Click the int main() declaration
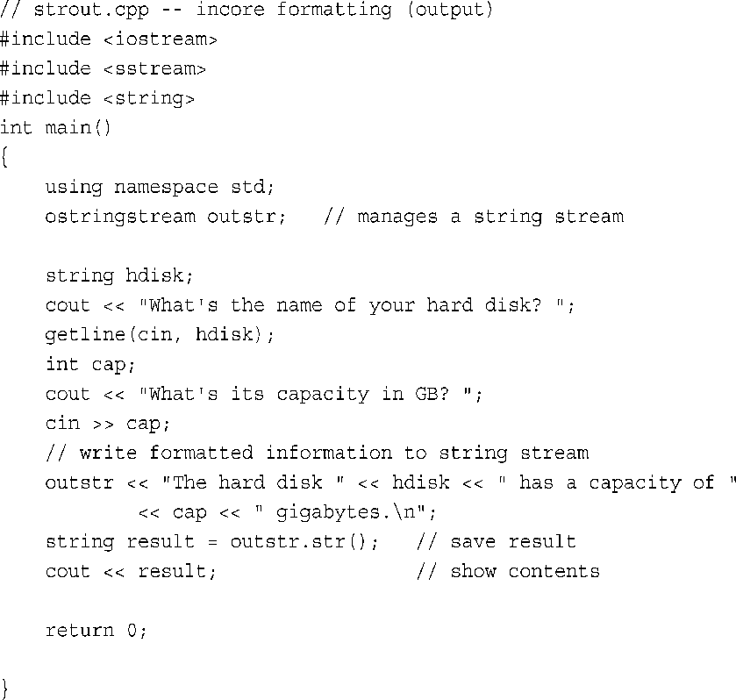This screenshot has width=736, height=700. tap(55, 128)
